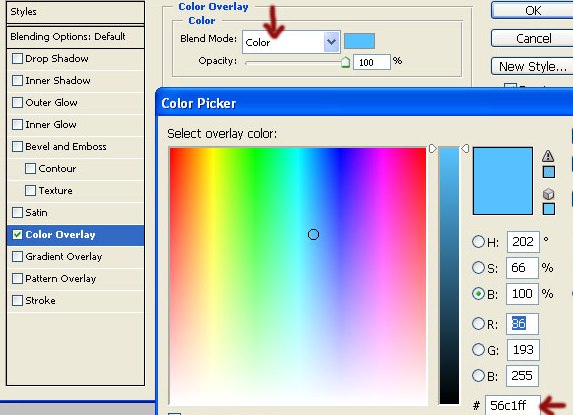Enable the Inner Shadow checkbox

point(17,80)
